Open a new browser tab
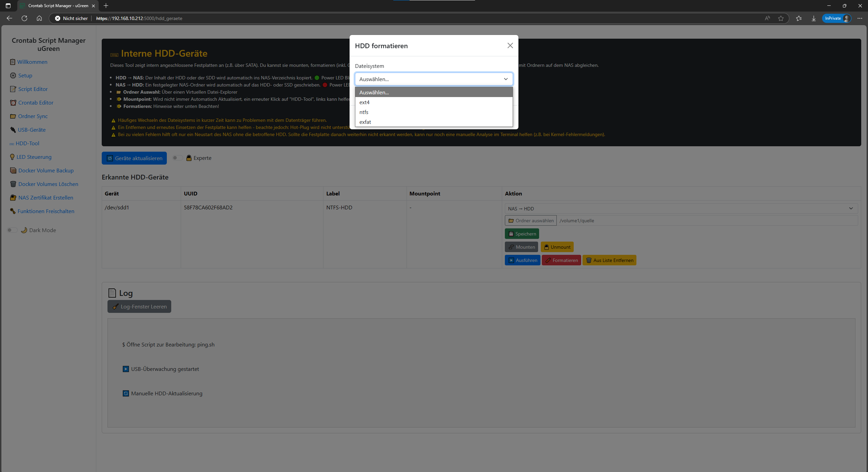868x472 pixels. pyautogui.click(x=106, y=6)
